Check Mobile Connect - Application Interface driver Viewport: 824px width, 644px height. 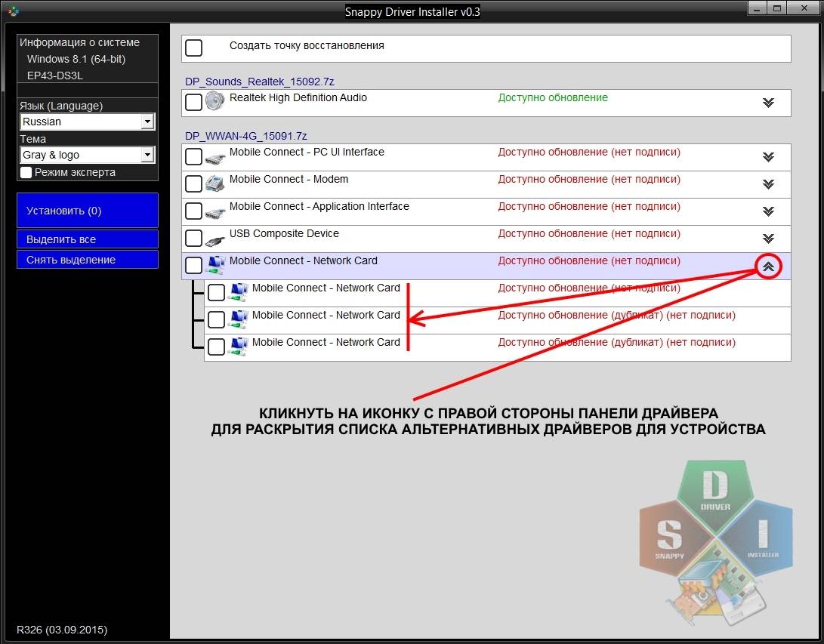[x=193, y=211]
